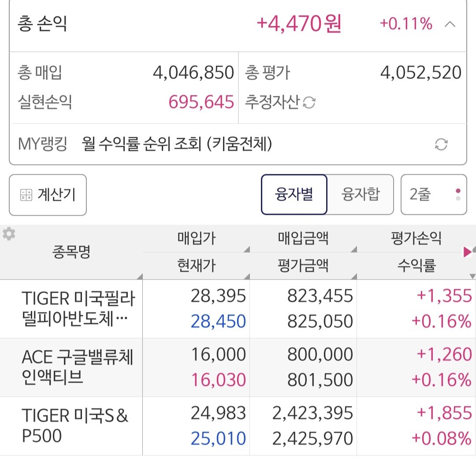Select the 융자별 view toggle

point(294,195)
